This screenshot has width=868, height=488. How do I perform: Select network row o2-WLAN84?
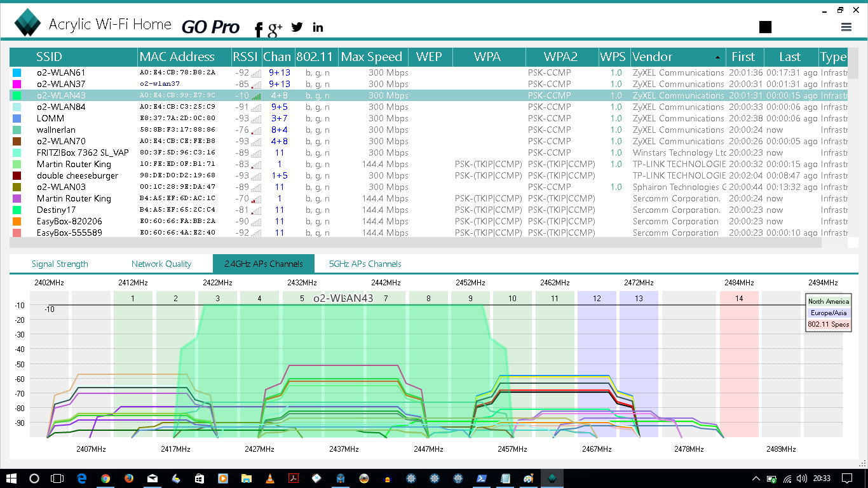pos(429,107)
